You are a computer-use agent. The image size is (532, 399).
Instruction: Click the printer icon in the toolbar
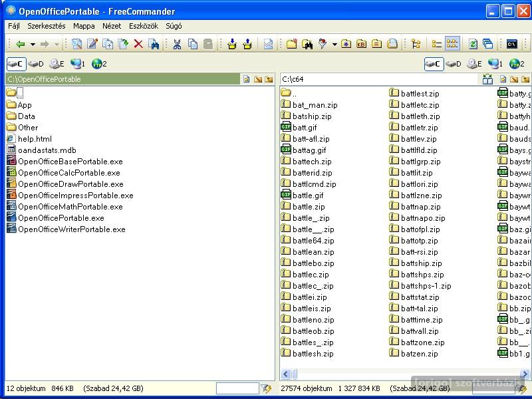coord(392,44)
